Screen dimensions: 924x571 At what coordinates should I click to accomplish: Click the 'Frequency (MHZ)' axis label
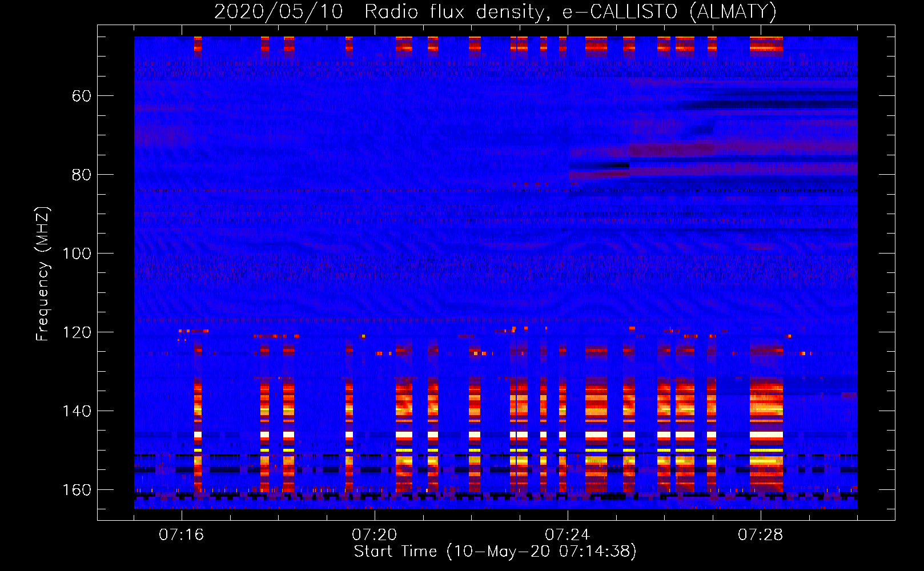point(43,274)
